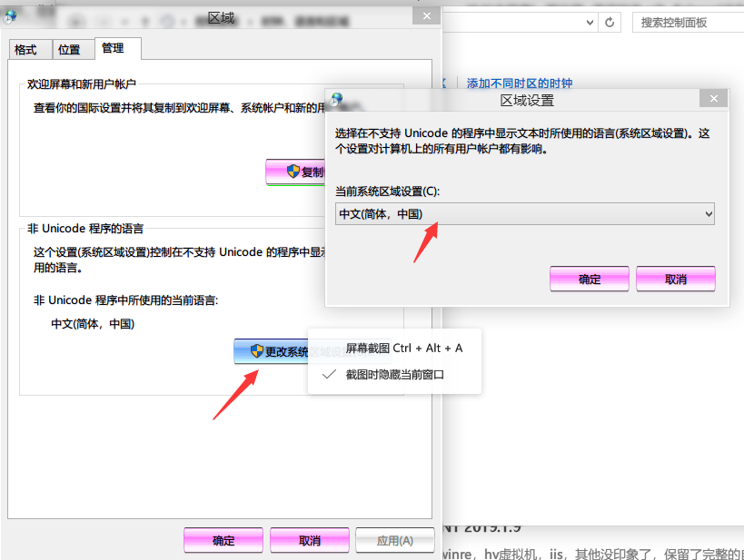Click the 更改系统区域设置 shield button
The width and height of the screenshot is (744, 560).
click(x=271, y=351)
